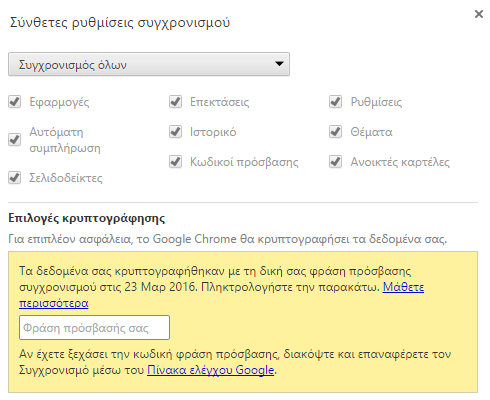Toggle the Ανοικτές καρτέλες checkbox
Image resolution: width=490 pixels, height=400 pixels.
[x=335, y=162]
